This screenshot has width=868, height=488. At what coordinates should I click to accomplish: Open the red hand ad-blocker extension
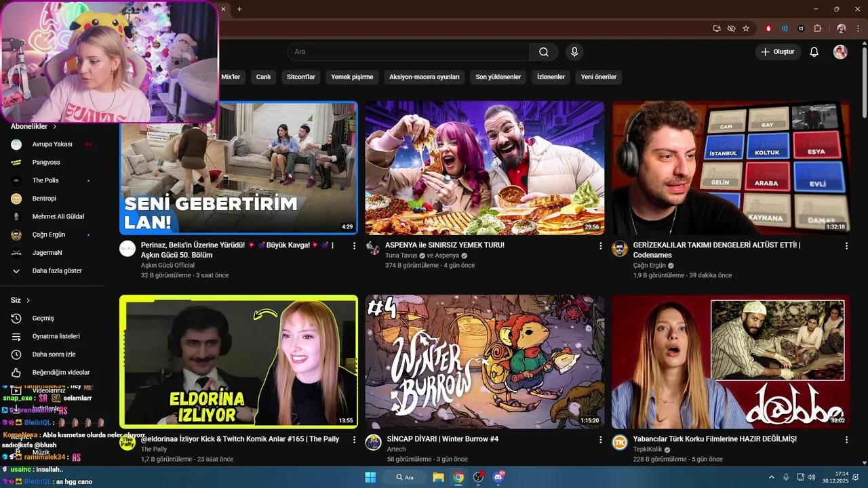[x=768, y=28]
